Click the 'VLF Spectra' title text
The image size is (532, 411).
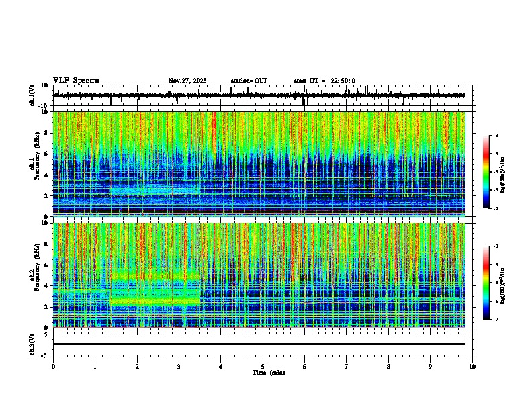coord(76,81)
